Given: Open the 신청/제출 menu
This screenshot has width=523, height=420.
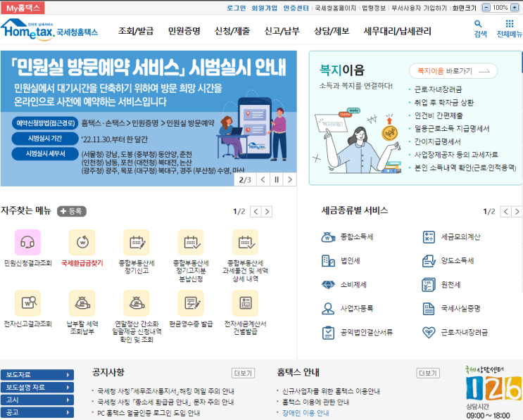Looking at the screenshot, I should pyautogui.click(x=232, y=31).
